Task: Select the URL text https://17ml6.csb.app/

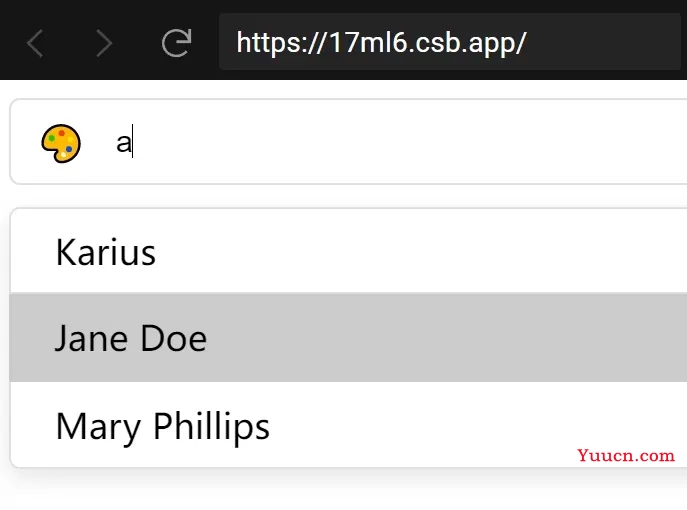Action: 381,43
